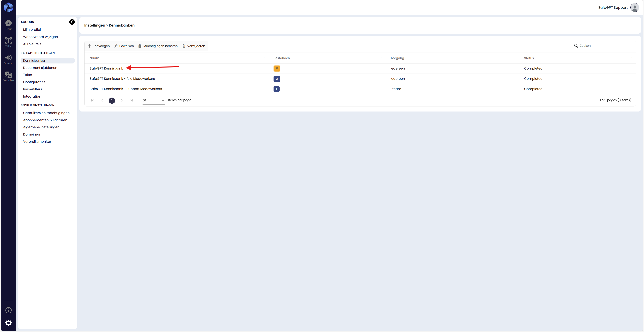Image resolution: width=644 pixels, height=332 pixels.
Task: Click page 1 pagination button
Action: (112, 100)
